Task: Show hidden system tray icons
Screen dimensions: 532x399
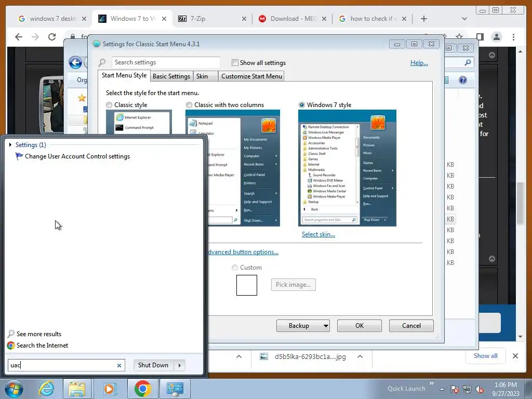Action: point(442,390)
